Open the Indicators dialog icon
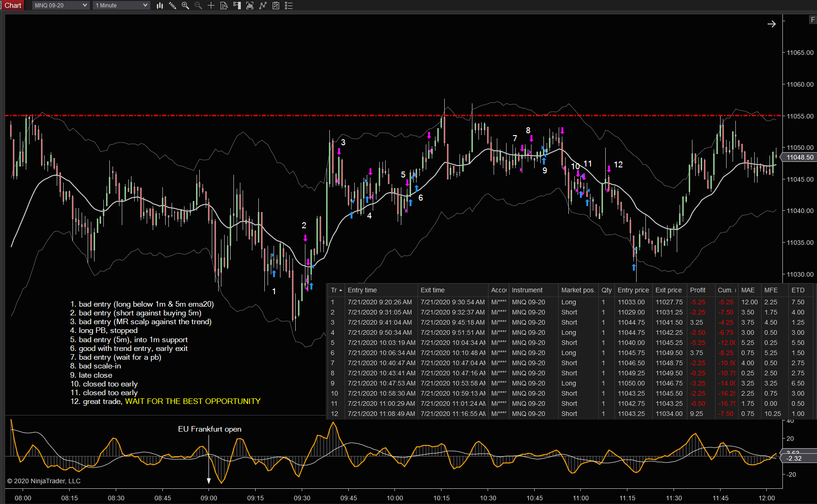Image resolution: width=817 pixels, height=504 pixels. tap(263, 6)
